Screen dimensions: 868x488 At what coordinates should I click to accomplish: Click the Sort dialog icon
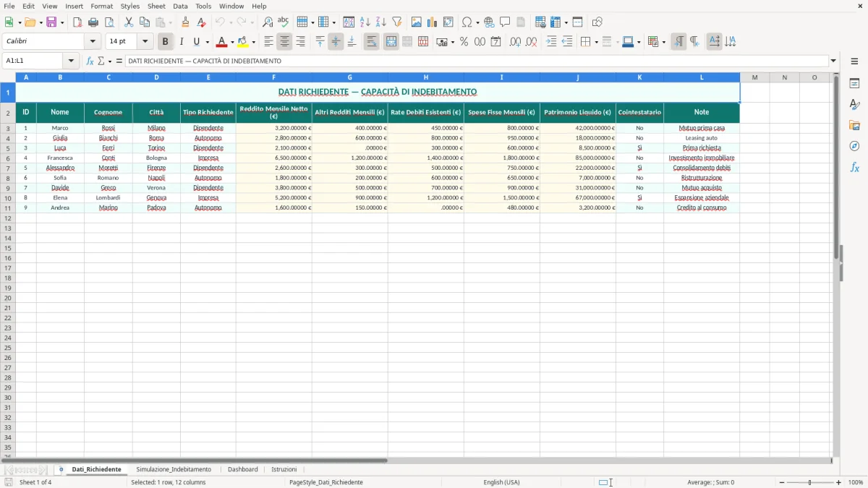coord(349,22)
